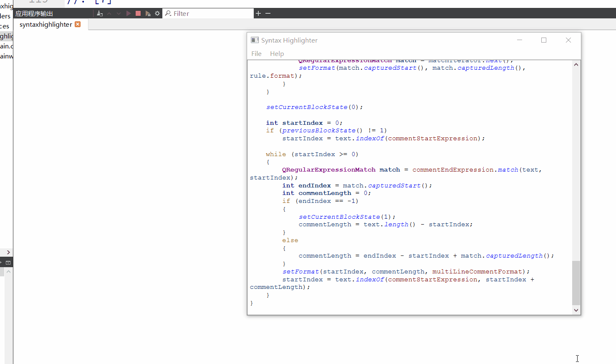
Task: Click 'int startIndex = 0;' code line
Action: tap(304, 123)
